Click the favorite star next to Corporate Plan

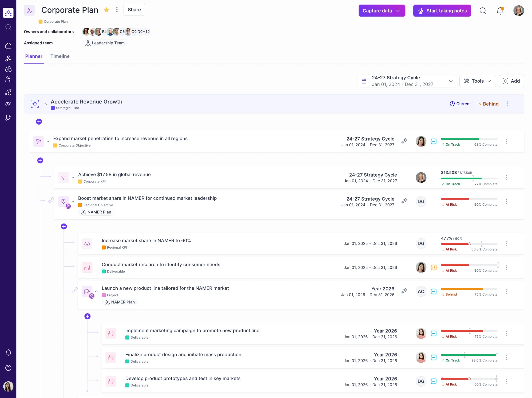[106, 10]
